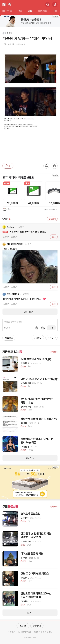The width and height of the screenshot is (60, 644).
Task: Open the three-dot post options menu
Action: 57,33
